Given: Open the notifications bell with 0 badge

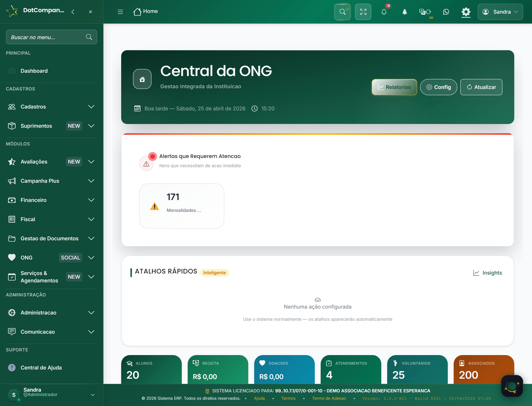Looking at the screenshot, I should (384, 12).
